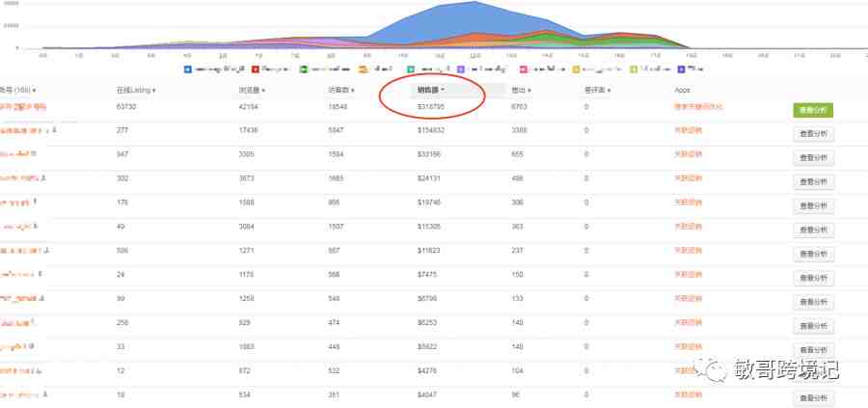The width and height of the screenshot is (868, 408).
Task: Click user icon beside the $154832 row account
Action: point(55,130)
